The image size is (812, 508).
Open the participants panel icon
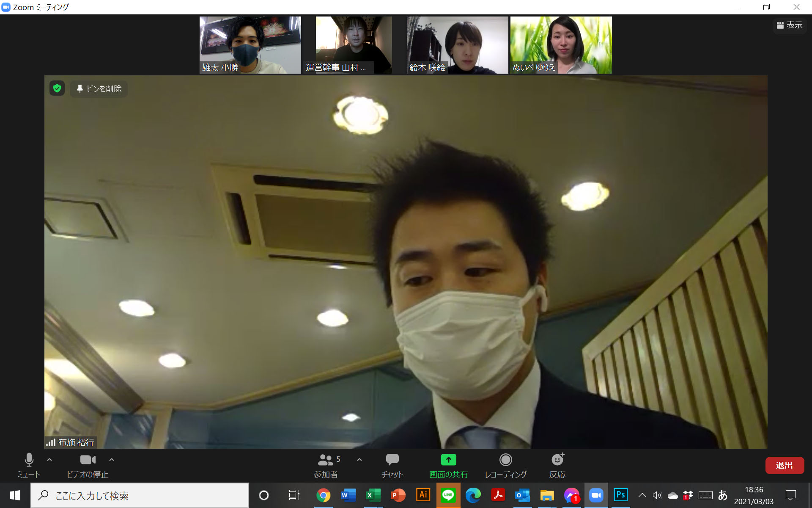pos(325,460)
